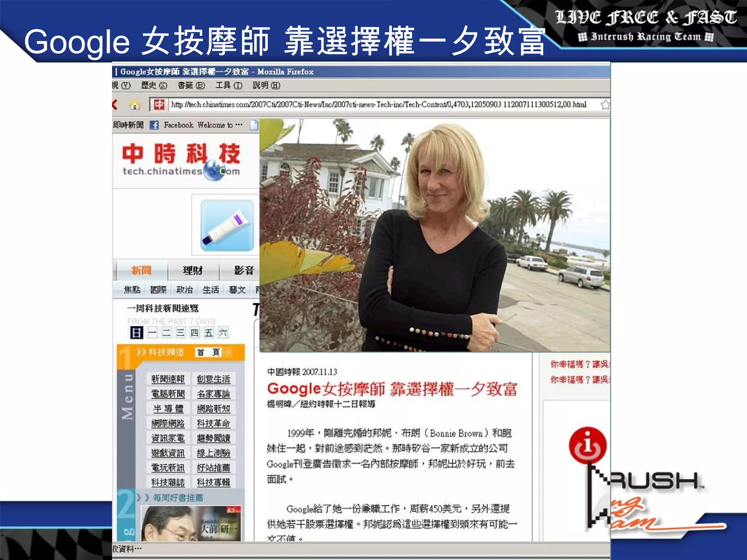Viewport: 747px width, 560px height.
Task: Click the 大前研一 book cover thumbnail
Action: [x=191, y=524]
